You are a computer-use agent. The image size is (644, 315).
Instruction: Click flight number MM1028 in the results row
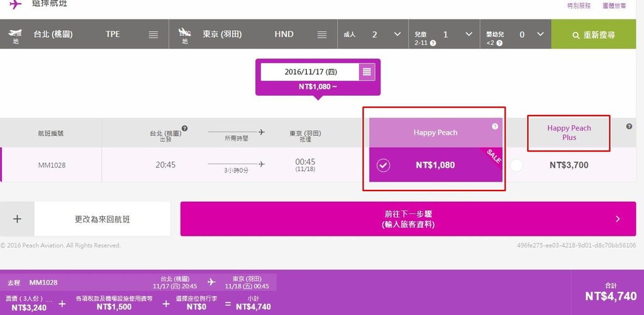tap(52, 165)
